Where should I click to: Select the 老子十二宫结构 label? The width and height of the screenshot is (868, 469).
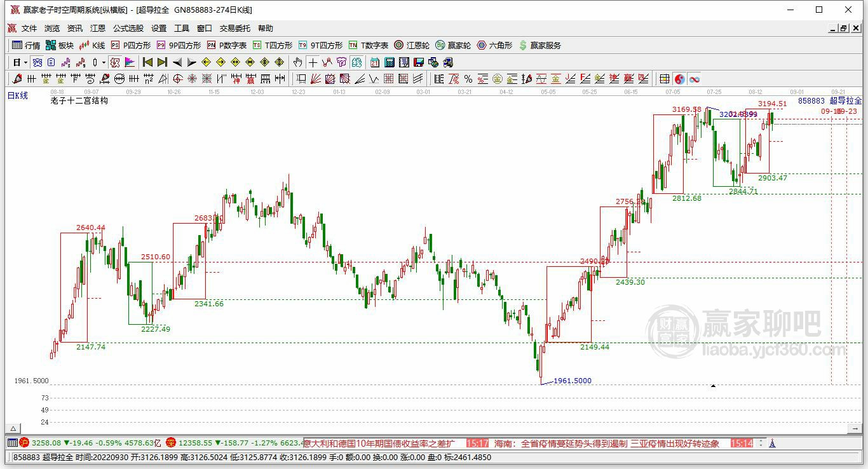79,100
